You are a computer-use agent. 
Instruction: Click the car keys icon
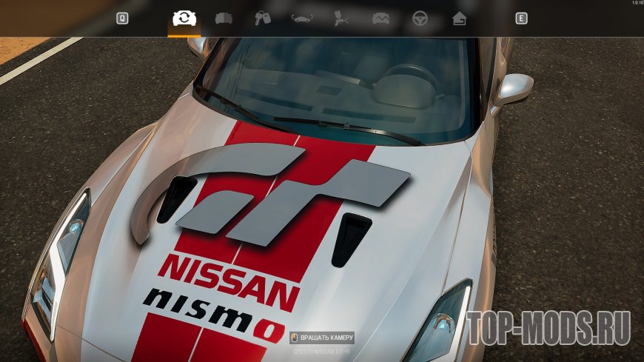262,19
